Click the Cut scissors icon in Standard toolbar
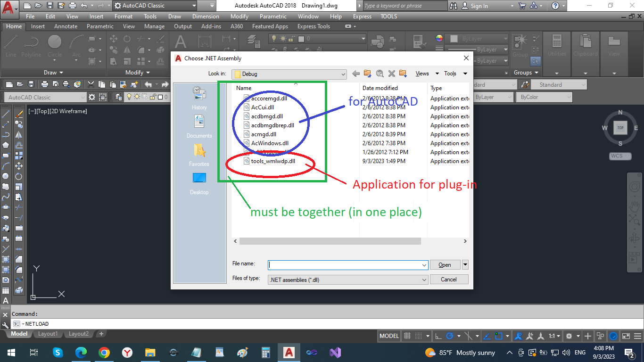The width and height of the screenshot is (644, 362). click(91, 84)
